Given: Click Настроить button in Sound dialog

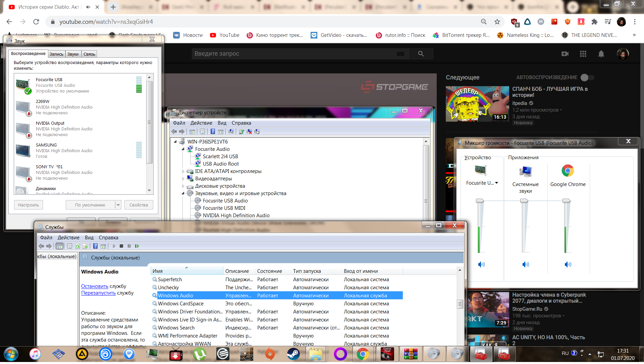Looking at the screenshot, I should [29, 205].
